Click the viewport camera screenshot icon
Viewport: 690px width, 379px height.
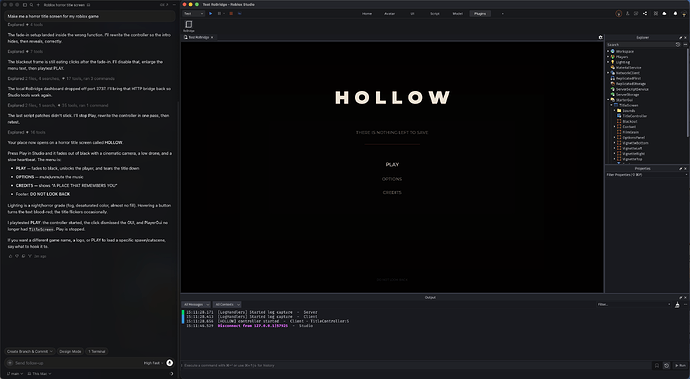click(x=600, y=37)
